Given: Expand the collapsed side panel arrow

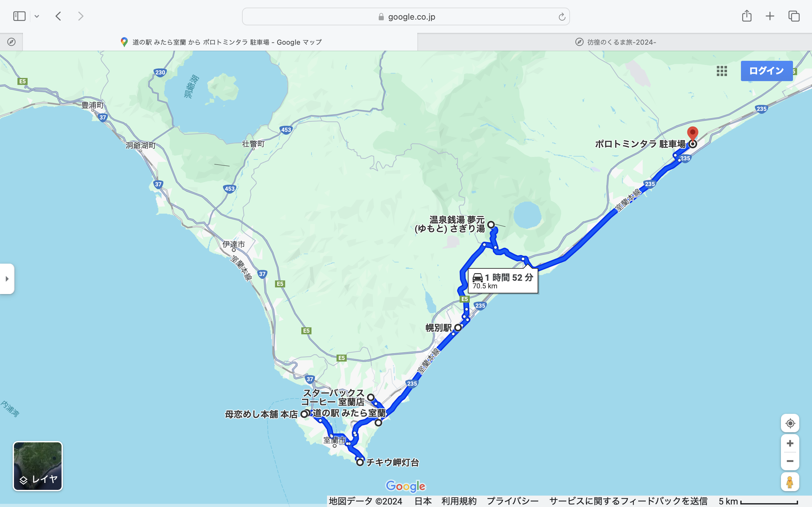Looking at the screenshot, I should point(7,279).
